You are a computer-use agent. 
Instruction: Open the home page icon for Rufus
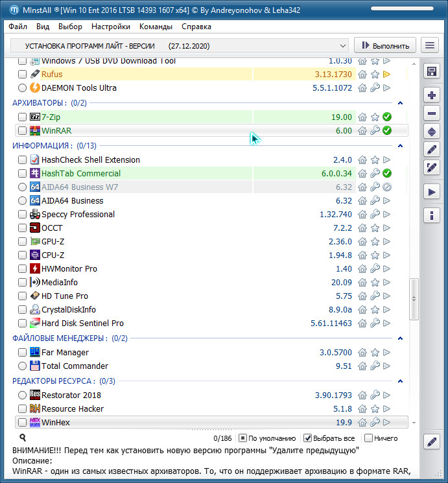(x=362, y=75)
